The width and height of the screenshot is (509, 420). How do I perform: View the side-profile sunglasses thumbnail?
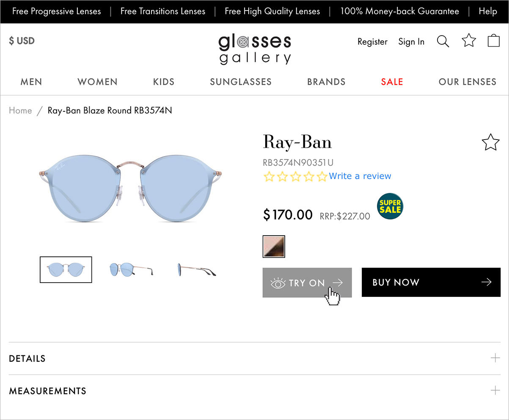coord(197,270)
